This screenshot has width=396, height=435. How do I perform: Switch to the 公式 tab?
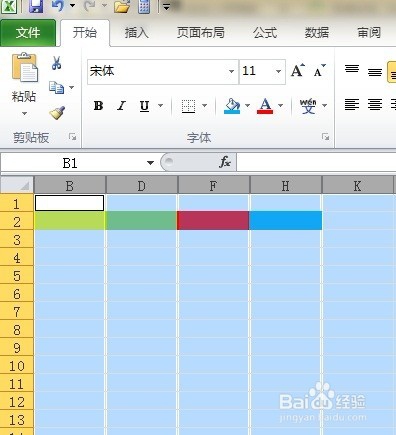point(265,33)
